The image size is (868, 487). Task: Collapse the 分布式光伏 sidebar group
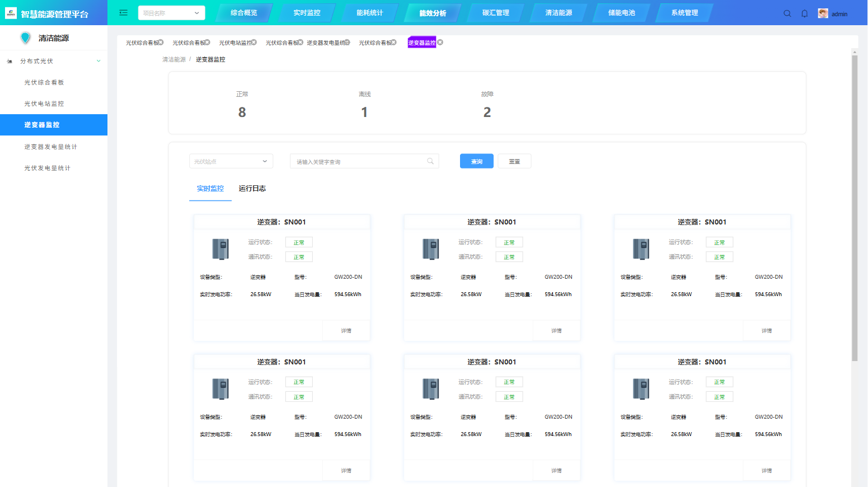[98, 61]
